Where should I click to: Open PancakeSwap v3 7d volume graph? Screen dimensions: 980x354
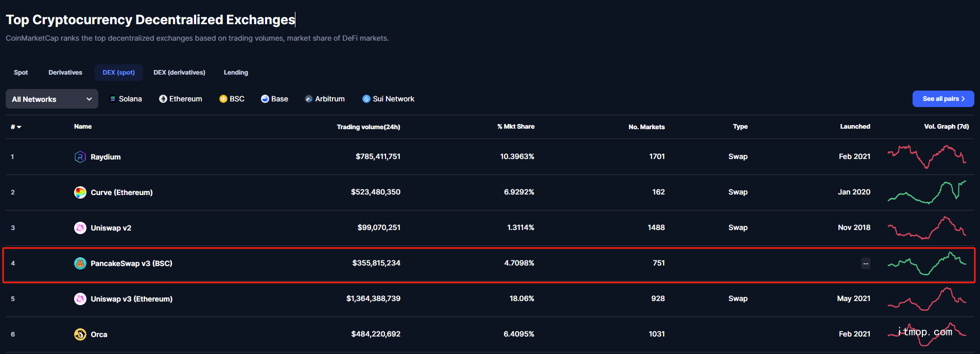(x=927, y=263)
